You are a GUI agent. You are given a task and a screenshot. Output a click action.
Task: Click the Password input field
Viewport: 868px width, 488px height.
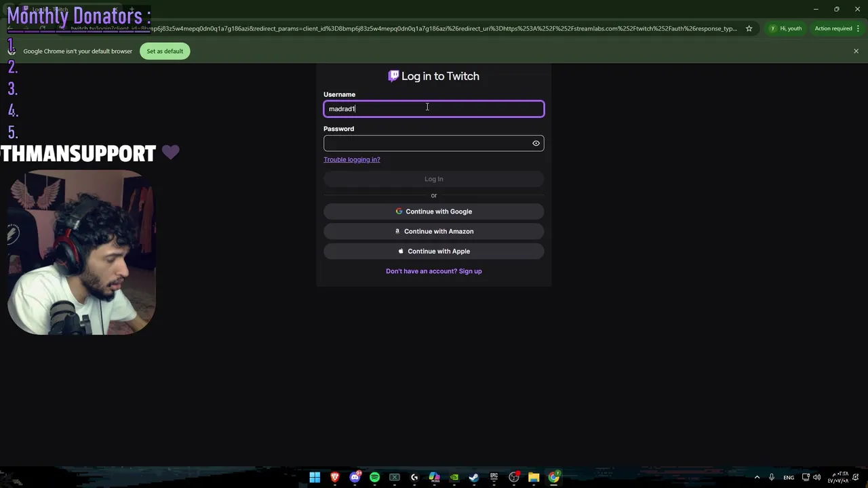tap(433, 143)
